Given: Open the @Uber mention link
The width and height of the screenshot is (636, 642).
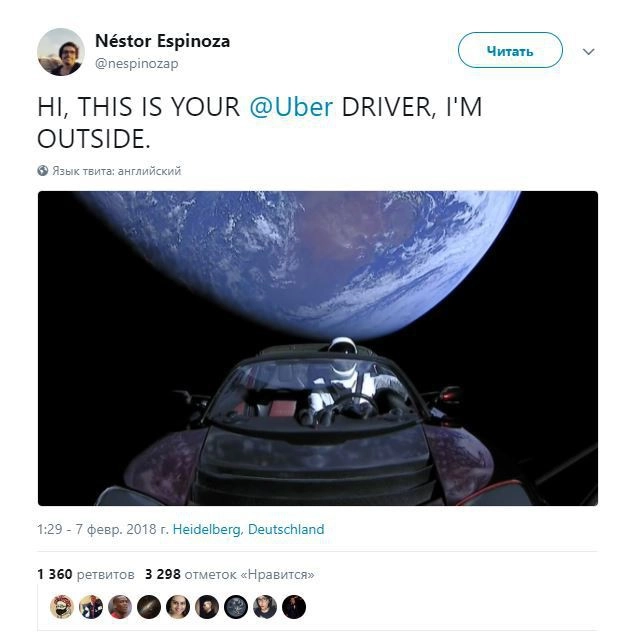Looking at the screenshot, I should 291,107.
